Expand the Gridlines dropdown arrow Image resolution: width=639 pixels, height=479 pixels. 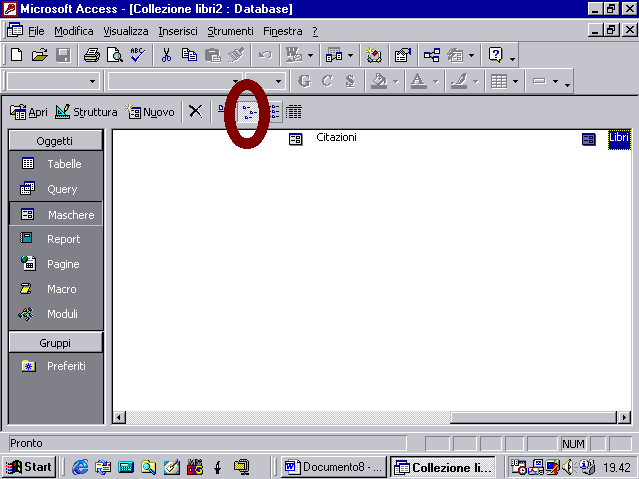click(x=516, y=82)
